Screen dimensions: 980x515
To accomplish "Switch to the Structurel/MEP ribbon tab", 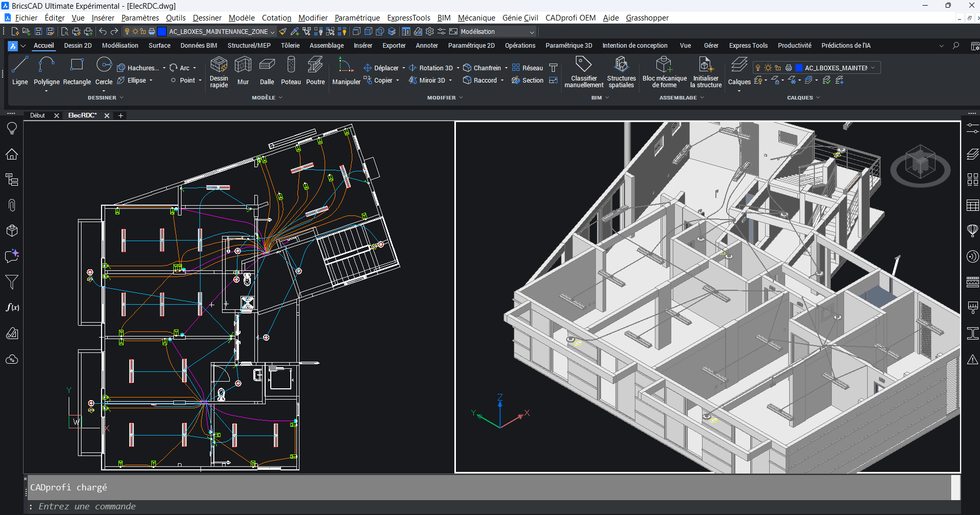I will 249,45.
